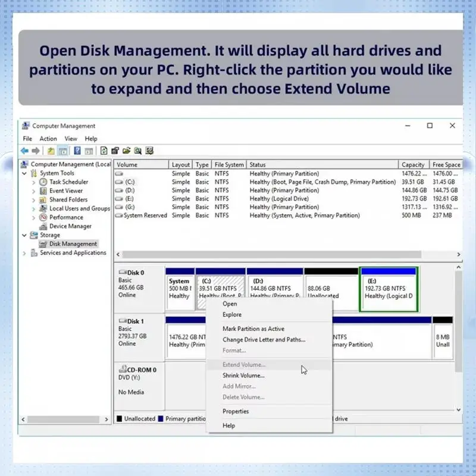Sort by the Status column header
The height and width of the screenshot is (476, 476).
[322, 165]
